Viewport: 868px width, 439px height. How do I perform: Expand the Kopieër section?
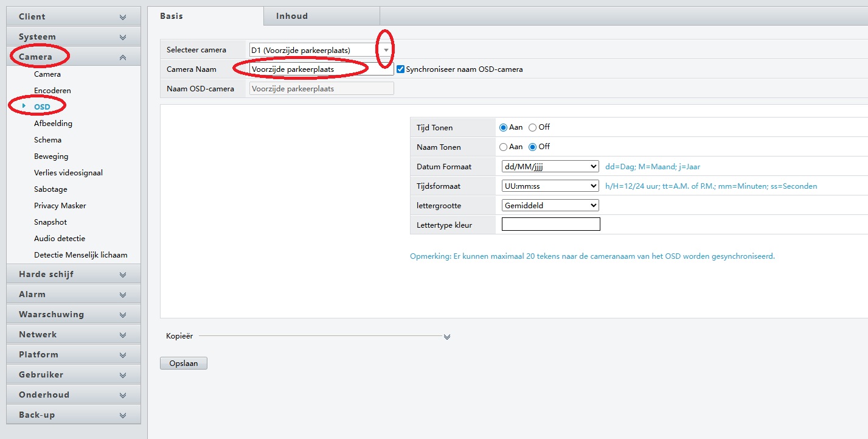tap(447, 337)
